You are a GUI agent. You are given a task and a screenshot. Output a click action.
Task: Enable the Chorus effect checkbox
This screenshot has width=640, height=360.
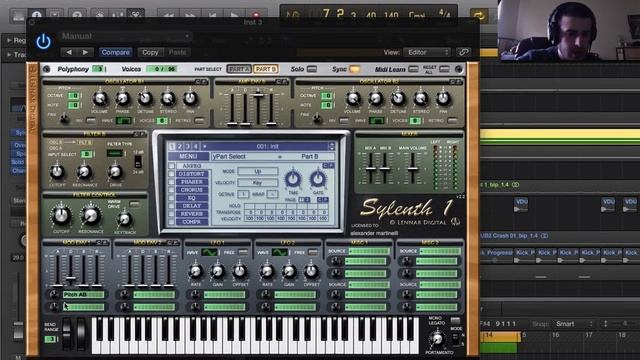pos(171,190)
